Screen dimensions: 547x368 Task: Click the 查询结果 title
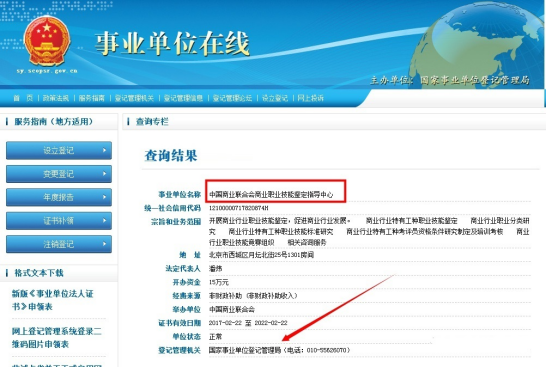pyautogui.click(x=171, y=156)
